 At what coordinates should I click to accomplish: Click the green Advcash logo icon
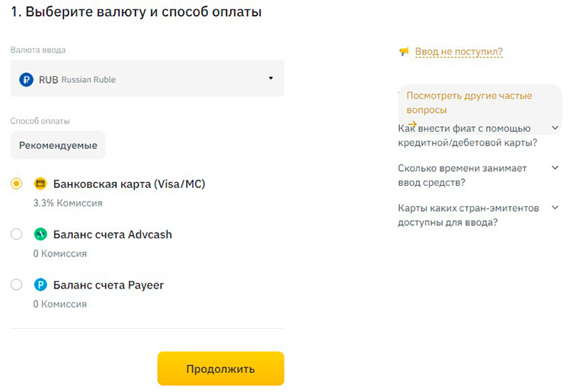coord(41,234)
